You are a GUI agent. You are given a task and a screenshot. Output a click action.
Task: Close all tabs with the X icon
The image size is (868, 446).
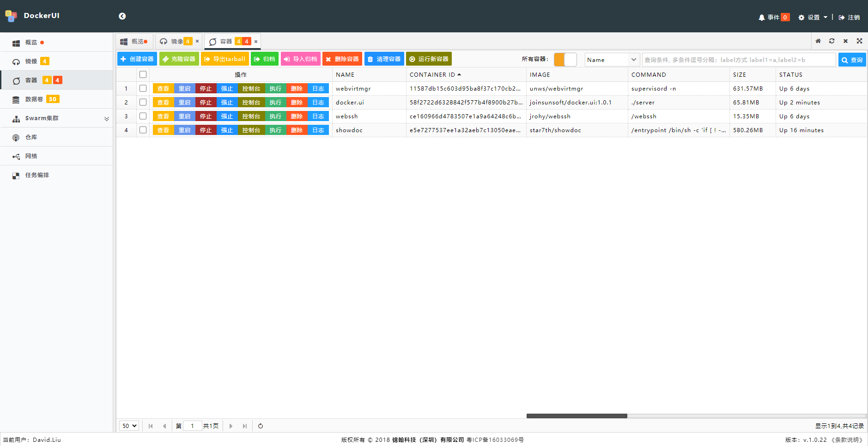(845, 41)
